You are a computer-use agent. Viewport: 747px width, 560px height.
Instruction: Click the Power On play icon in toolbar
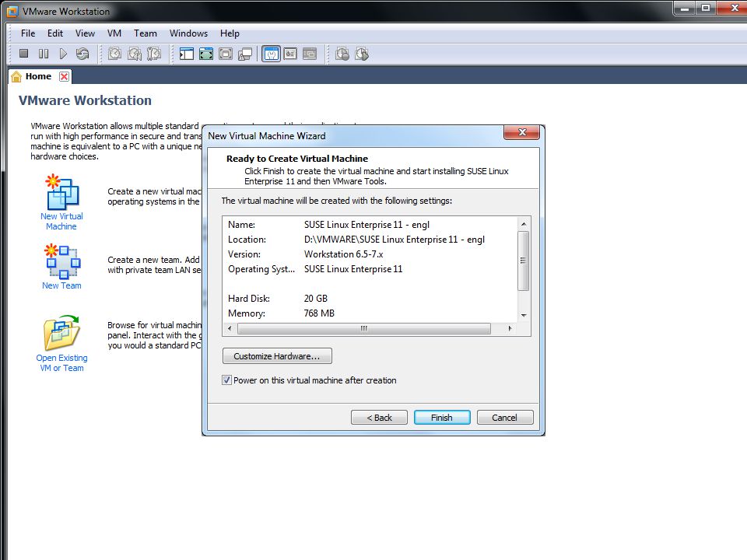pyautogui.click(x=63, y=54)
